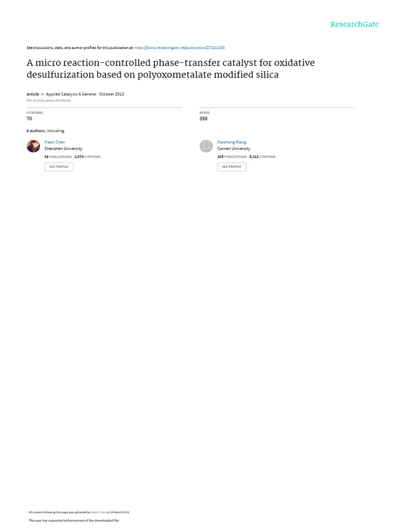Click the Applied Catalysis A General journal name

(71, 94)
